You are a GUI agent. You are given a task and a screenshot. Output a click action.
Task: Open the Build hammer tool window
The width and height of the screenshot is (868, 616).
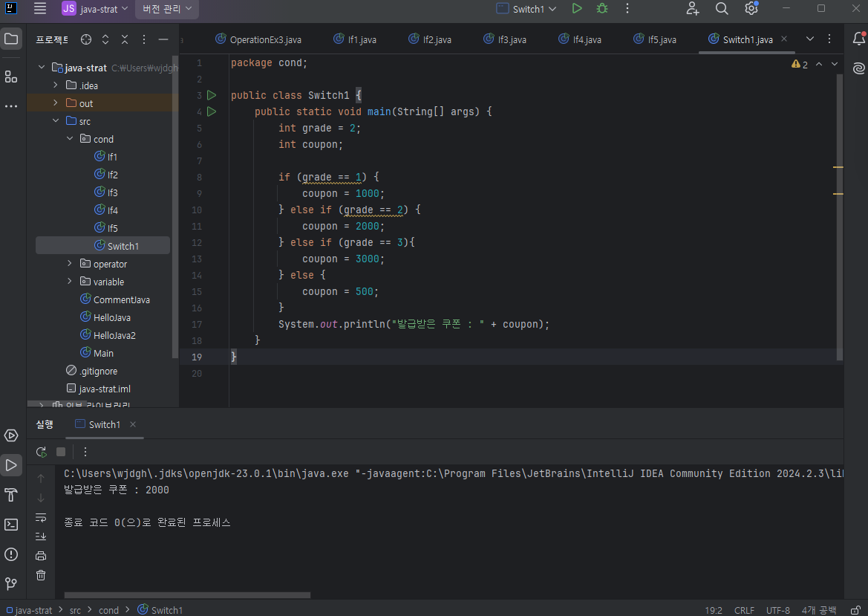(x=11, y=495)
